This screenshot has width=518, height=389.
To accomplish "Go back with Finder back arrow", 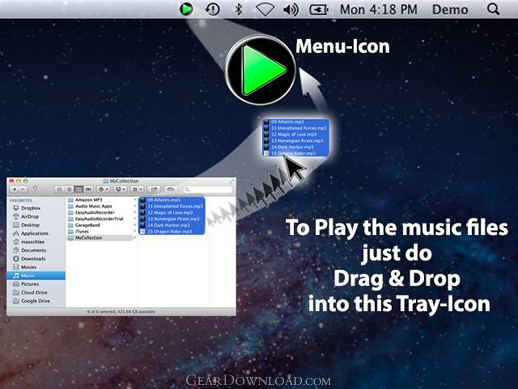I will point(14,189).
